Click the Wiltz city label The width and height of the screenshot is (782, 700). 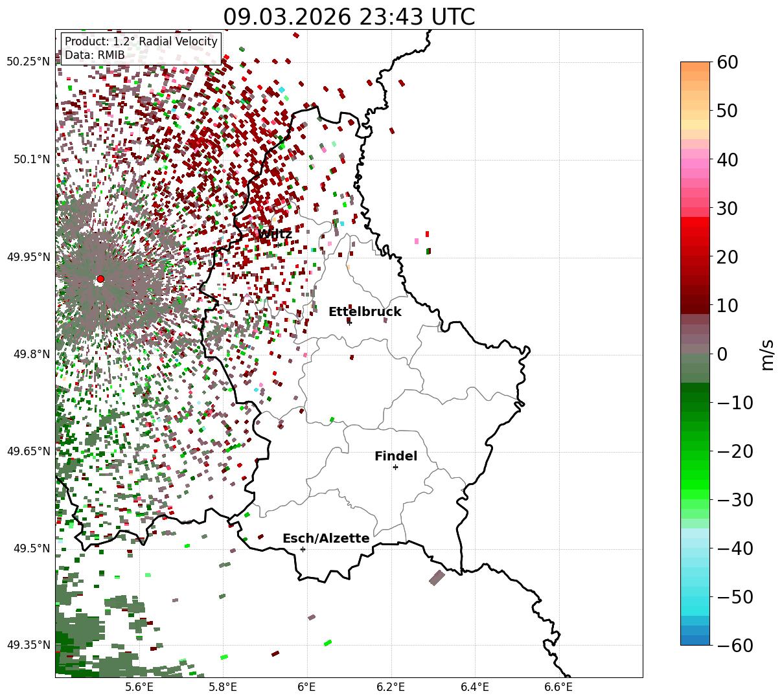tap(275, 234)
